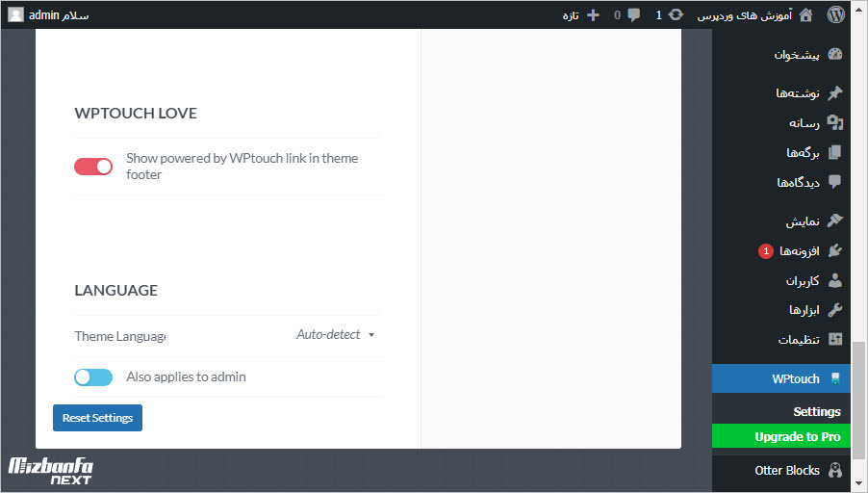Click the page vertical scrollbar thumb
Viewport: 868px width, 493px height.
[x=859, y=402]
